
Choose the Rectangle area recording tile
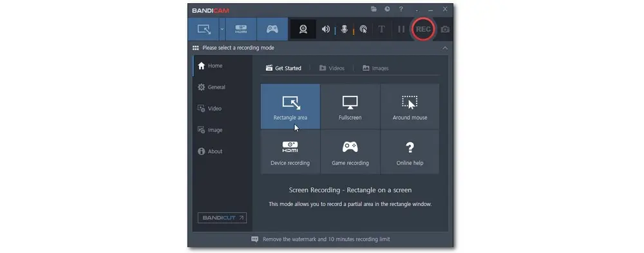click(290, 106)
